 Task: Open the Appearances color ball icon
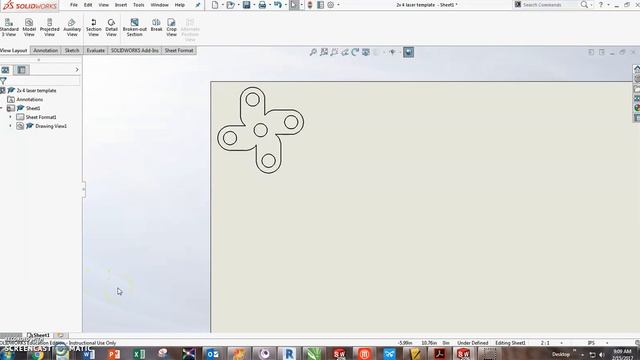point(637,108)
